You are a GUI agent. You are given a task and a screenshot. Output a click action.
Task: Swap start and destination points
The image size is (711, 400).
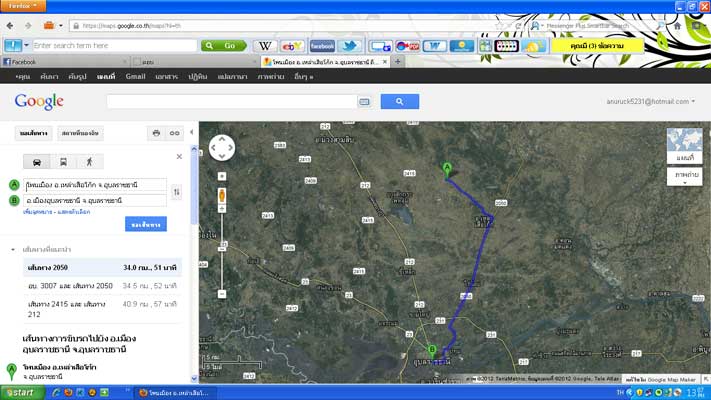pyautogui.click(x=177, y=192)
